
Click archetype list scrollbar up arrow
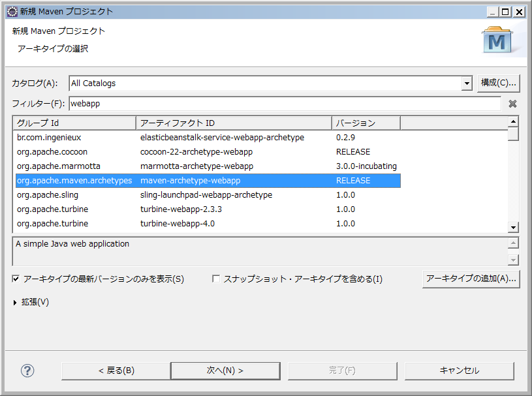pos(513,121)
